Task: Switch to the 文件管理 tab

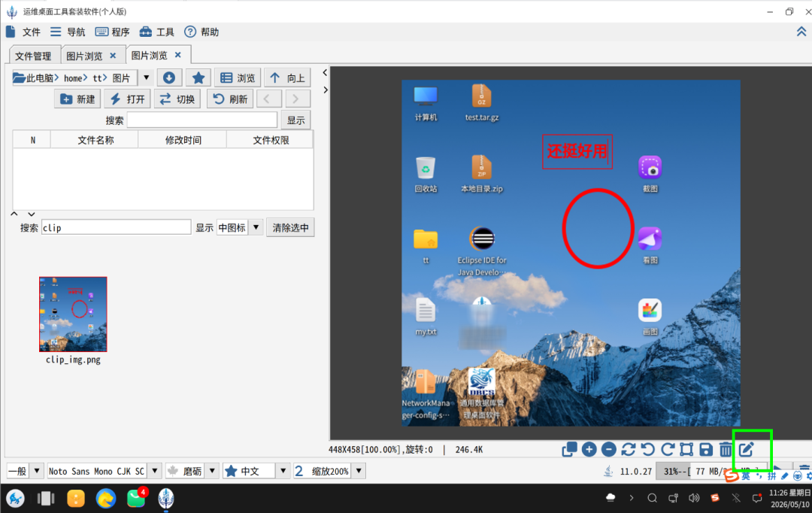Action: (x=33, y=56)
